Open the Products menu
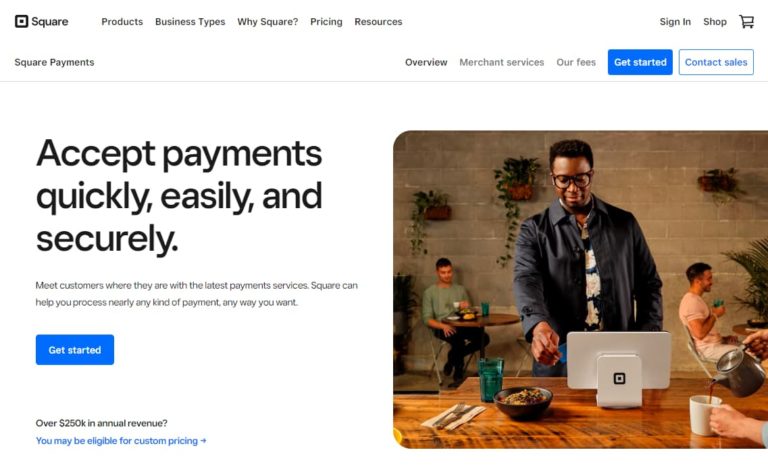Image resolution: width=768 pixels, height=467 pixels. pyautogui.click(x=122, y=22)
